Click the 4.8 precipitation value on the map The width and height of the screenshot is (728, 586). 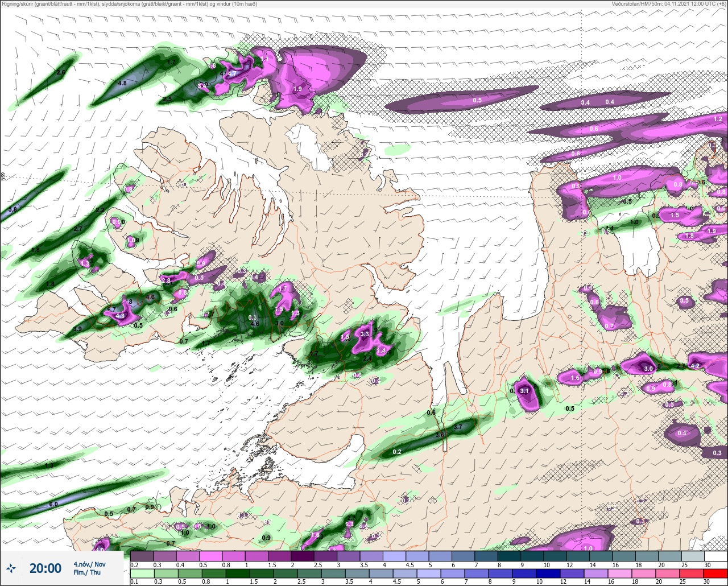coord(122,83)
